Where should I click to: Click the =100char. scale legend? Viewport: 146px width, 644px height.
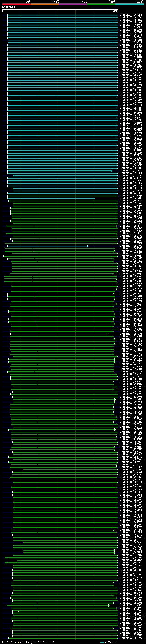[108, 642]
